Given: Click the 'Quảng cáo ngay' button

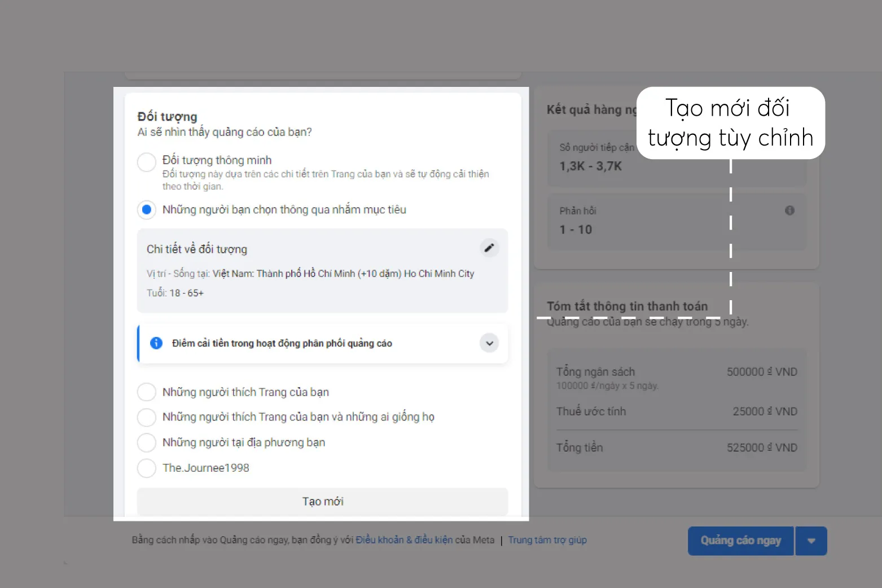Looking at the screenshot, I should point(740,541).
